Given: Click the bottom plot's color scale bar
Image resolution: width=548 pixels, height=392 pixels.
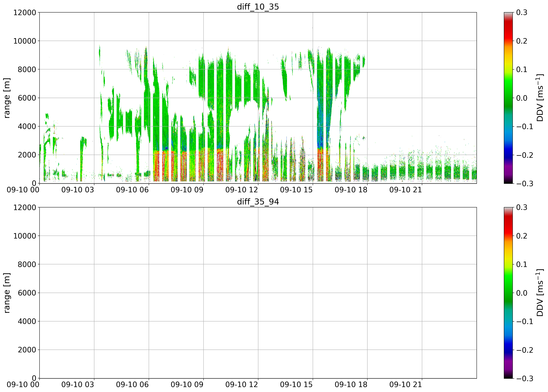Looking at the screenshot, I should tap(508, 293).
